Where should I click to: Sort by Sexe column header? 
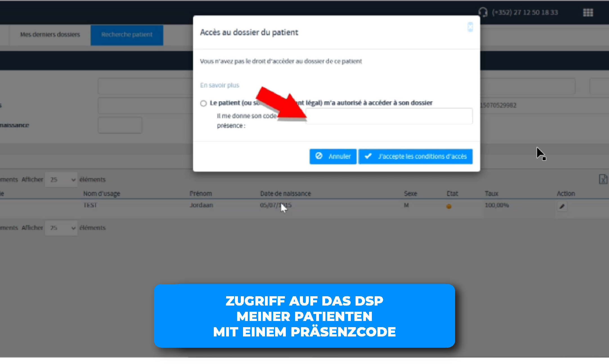410,193
